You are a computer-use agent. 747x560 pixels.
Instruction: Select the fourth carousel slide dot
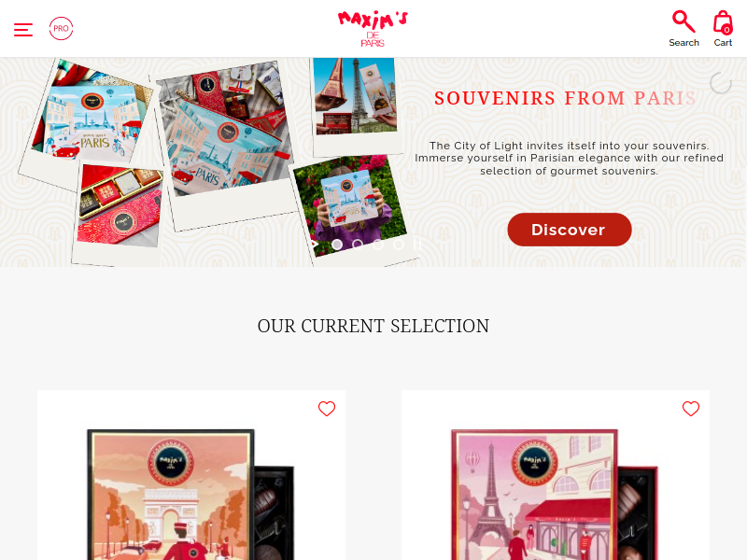coord(399,245)
